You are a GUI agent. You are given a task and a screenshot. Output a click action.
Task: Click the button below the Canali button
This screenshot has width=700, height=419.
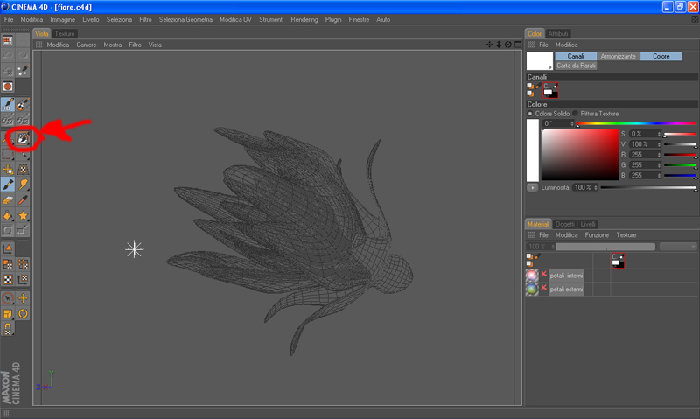[x=576, y=66]
